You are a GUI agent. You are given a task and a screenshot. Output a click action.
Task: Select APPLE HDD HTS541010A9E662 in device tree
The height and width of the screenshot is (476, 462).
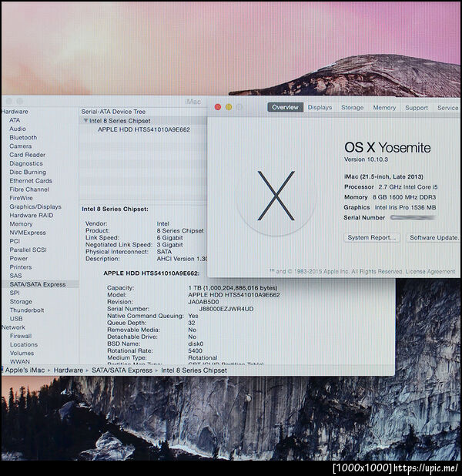point(144,129)
